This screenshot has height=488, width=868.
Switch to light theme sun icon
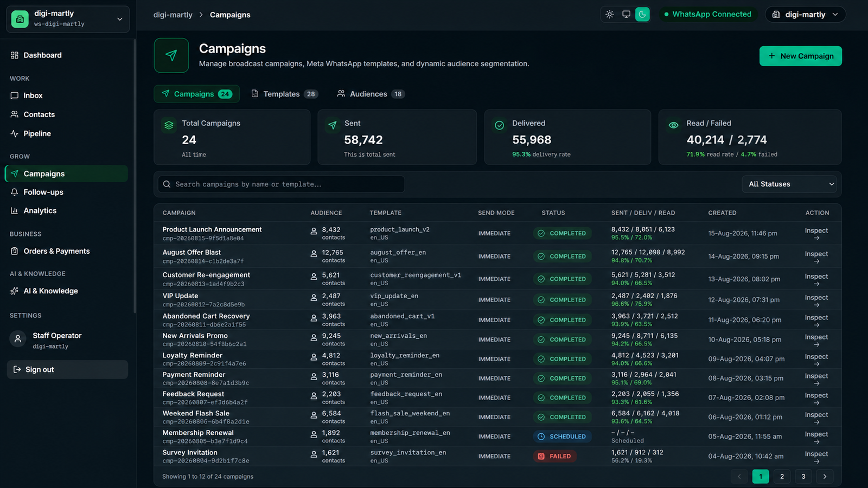pos(610,14)
